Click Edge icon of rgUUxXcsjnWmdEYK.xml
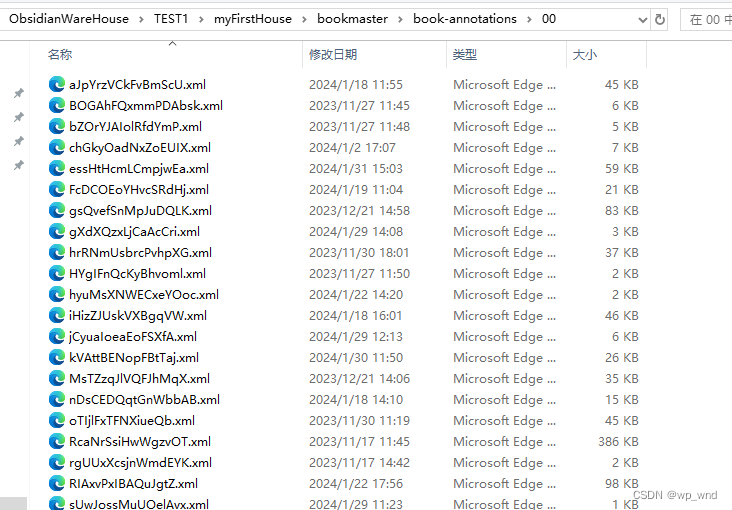 point(56,463)
